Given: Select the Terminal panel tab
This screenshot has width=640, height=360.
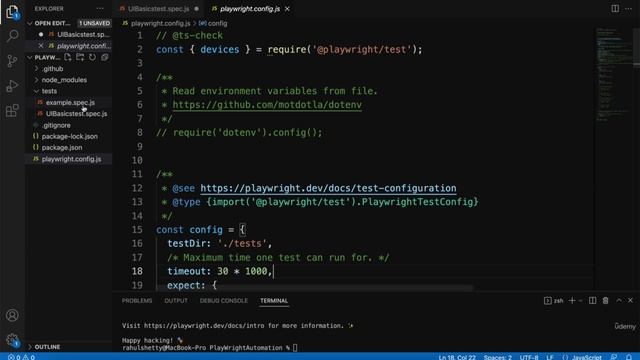Looking at the screenshot, I should (x=274, y=301).
